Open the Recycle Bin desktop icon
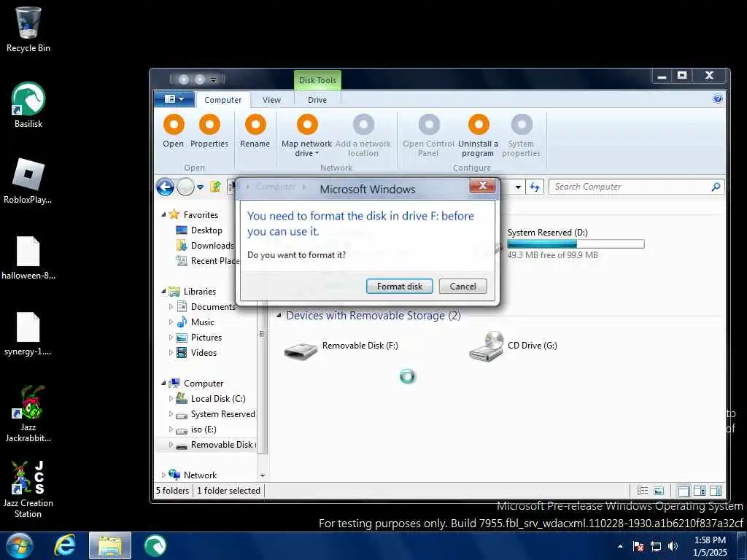The height and width of the screenshot is (560, 747). pyautogui.click(x=28, y=29)
